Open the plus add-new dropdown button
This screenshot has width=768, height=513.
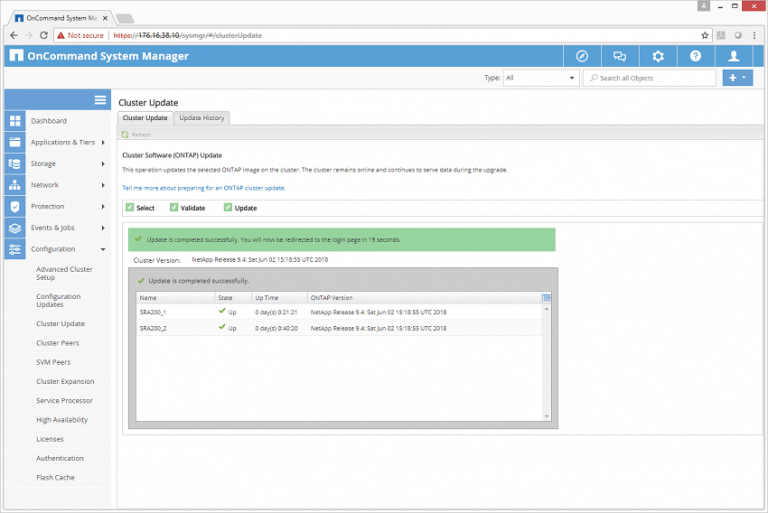(x=738, y=77)
